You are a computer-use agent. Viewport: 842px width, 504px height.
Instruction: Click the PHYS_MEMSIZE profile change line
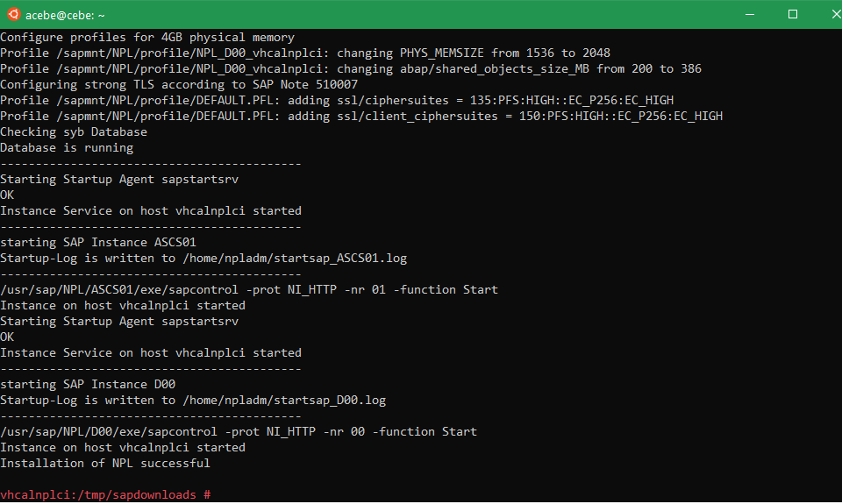(305, 53)
